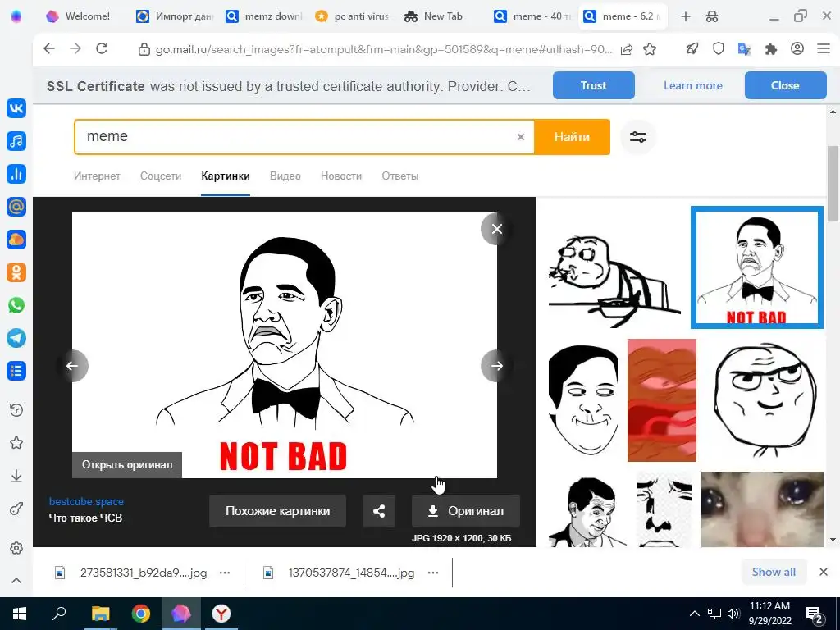Image resolution: width=840 pixels, height=630 pixels.
Task: Collapse the sidebar with the bottom chevron
Action: 16,581
